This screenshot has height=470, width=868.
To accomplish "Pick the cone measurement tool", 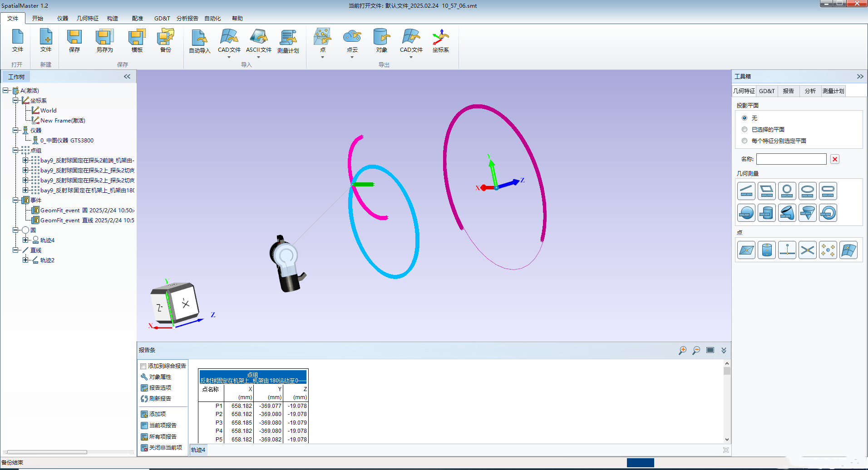I will tap(807, 213).
